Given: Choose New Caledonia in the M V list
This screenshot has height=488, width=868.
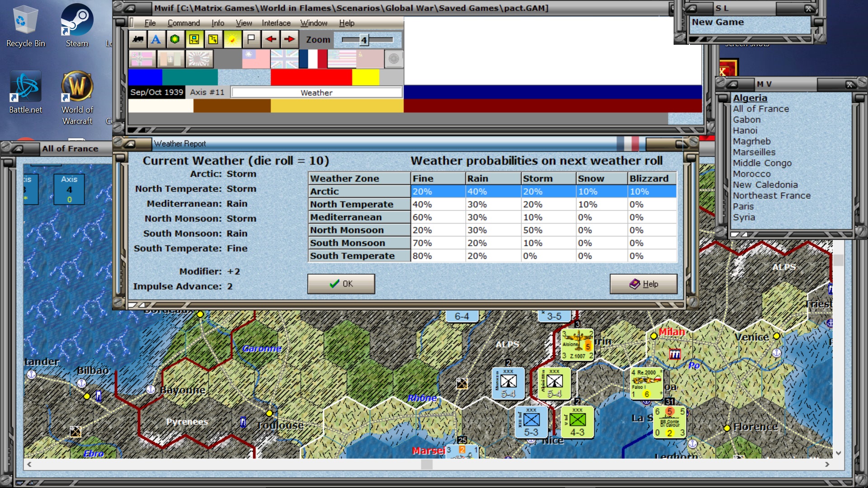Looking at the screenshot, I should [x=765, y=185].
